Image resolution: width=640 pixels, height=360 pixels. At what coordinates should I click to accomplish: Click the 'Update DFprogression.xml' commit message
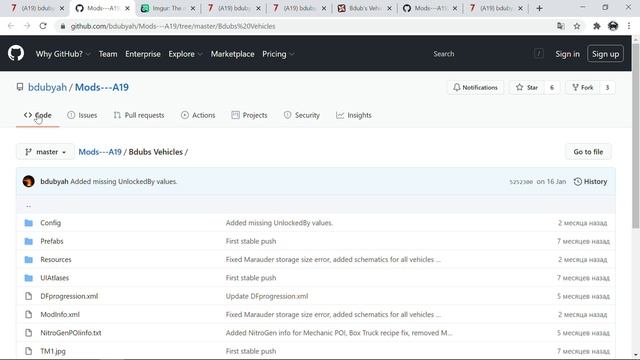267,296
